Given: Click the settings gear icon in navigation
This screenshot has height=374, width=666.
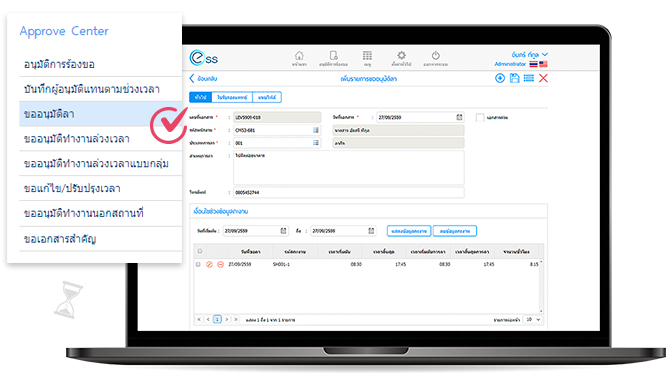Looking at the screenshot, I should pyautogui.click(x=401, y=55).
